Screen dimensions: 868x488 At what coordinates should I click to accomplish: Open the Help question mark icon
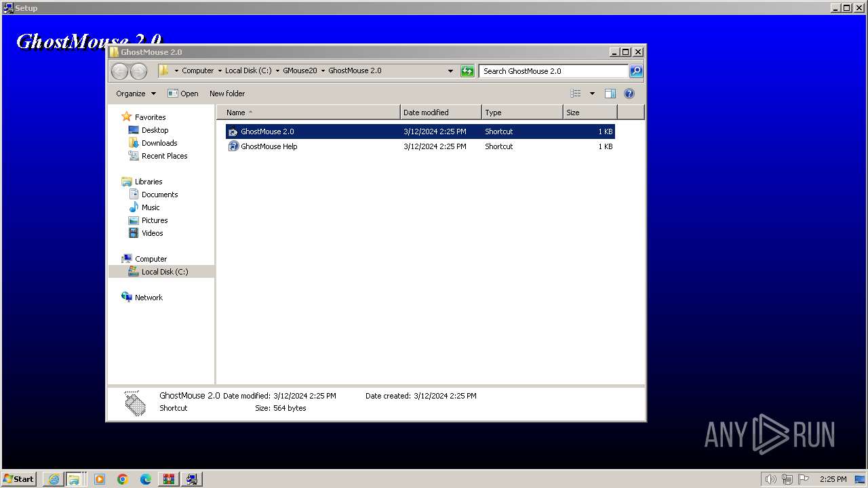[x=629, y=94]
